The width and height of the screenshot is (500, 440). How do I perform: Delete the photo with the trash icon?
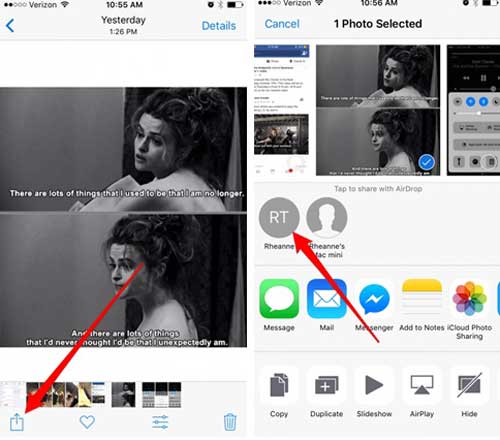(x=230, y=422)
